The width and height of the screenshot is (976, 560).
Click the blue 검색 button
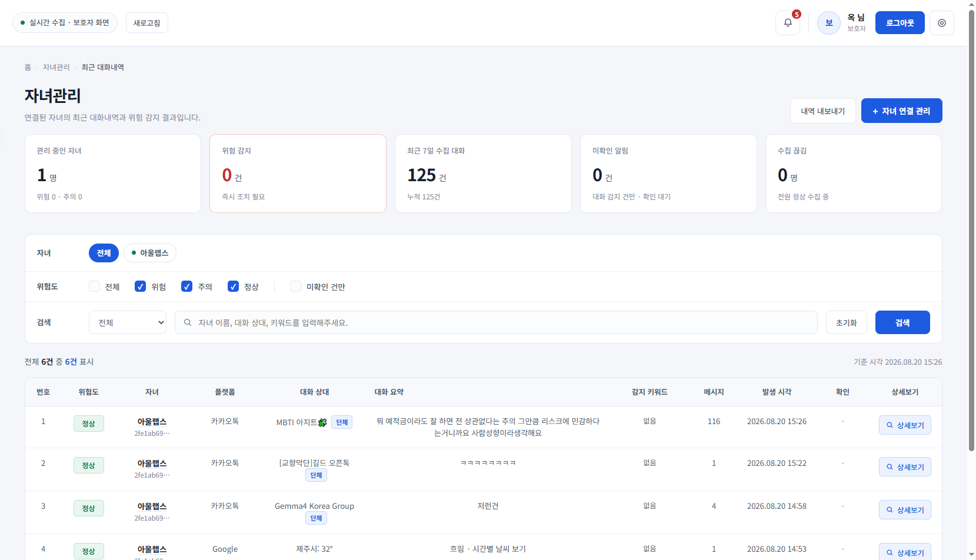[x=902, y=322]
